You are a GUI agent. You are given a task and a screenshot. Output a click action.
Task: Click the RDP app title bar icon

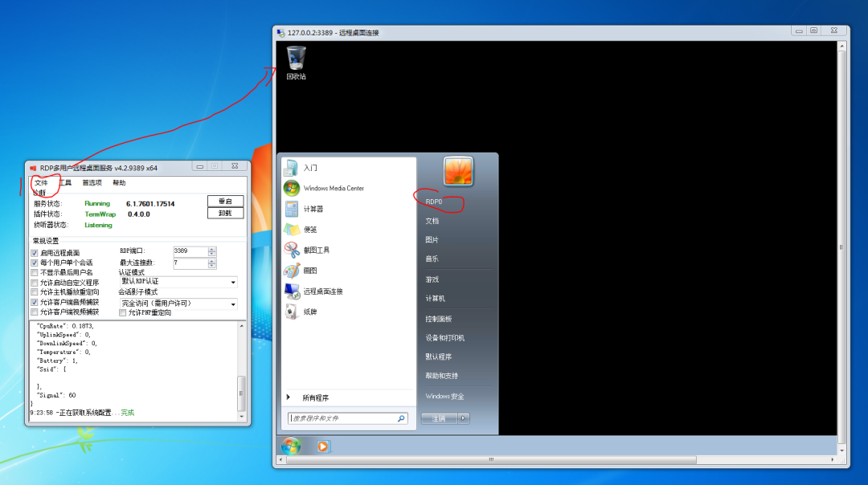tap(33, 168)
